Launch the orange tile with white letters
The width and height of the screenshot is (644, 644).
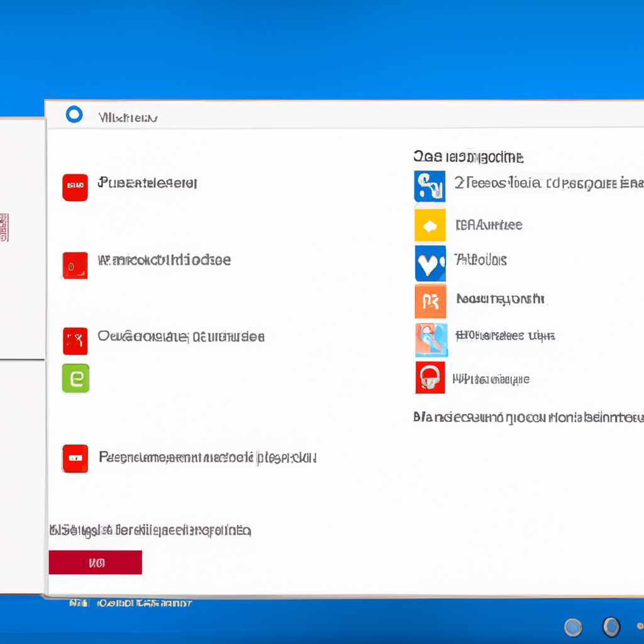[x=430, y=301]
